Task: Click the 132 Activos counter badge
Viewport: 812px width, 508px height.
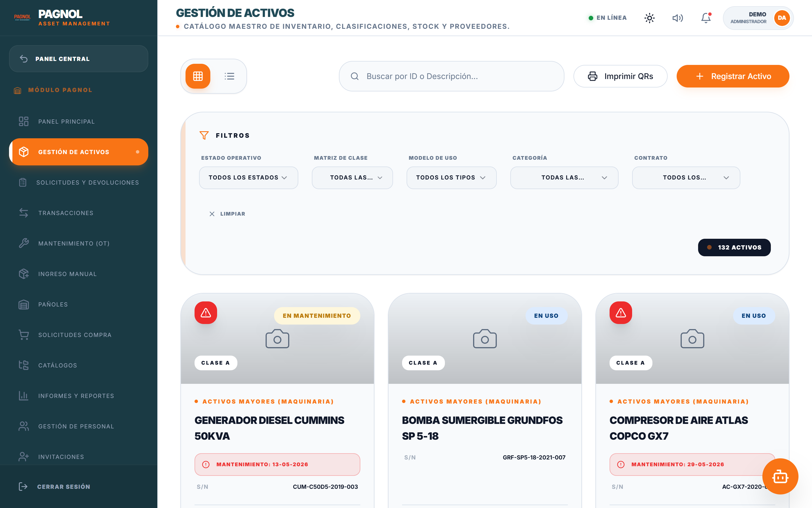Action: (734, 247)
